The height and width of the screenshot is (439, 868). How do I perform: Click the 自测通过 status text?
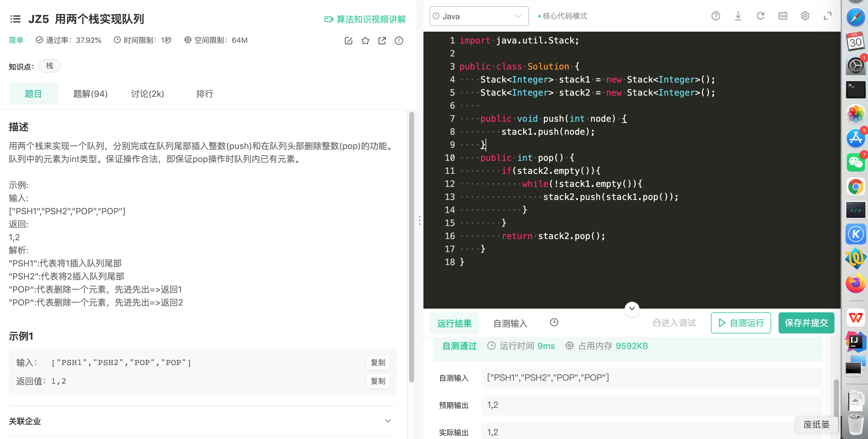pos(459,346)
